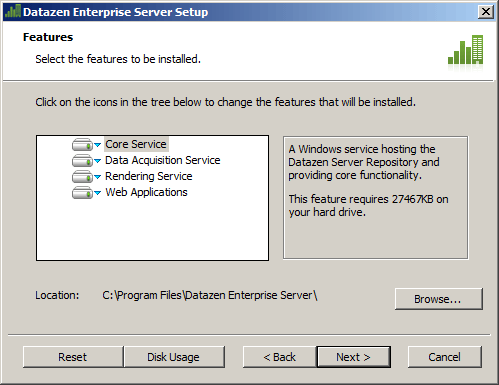
Task: Click the Browse... button
Action: click(438, 299)
